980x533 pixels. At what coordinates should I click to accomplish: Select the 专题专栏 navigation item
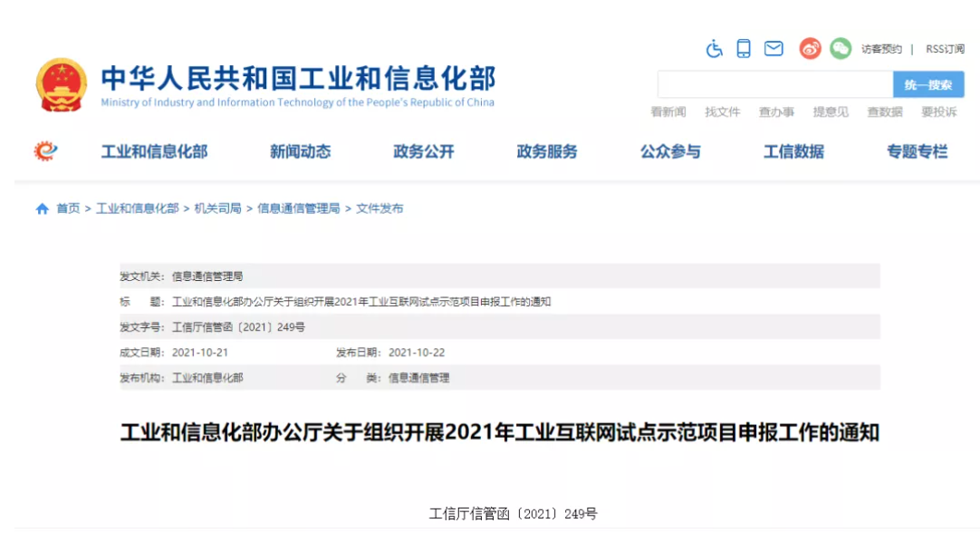tap(917, 151)
